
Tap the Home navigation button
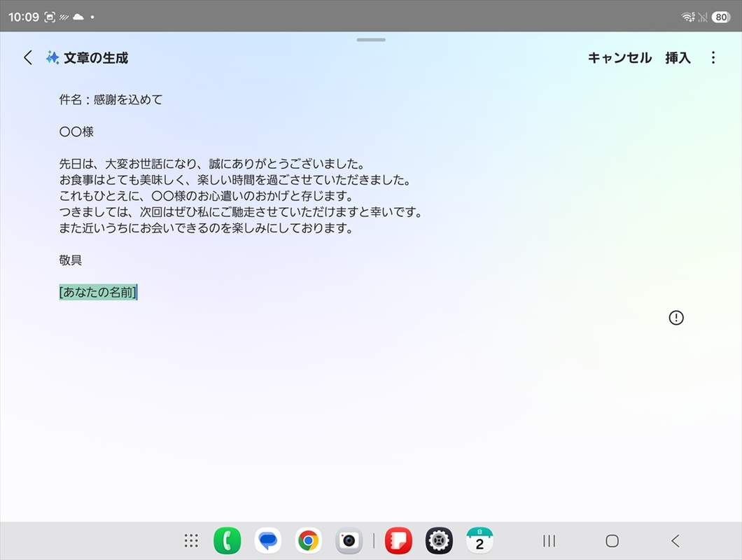pyautogui.click(x=612, y=540)
